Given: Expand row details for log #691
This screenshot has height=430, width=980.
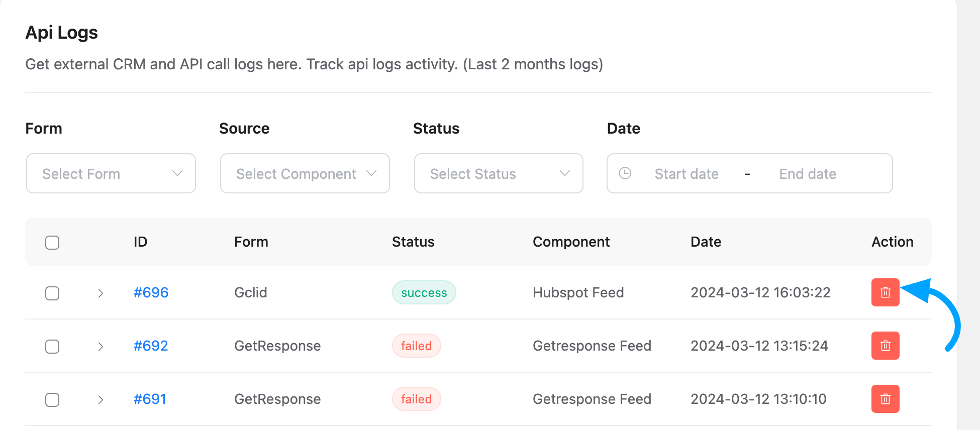Looking at the screenshot, I should pyautogui.click(x=101, y=400).
